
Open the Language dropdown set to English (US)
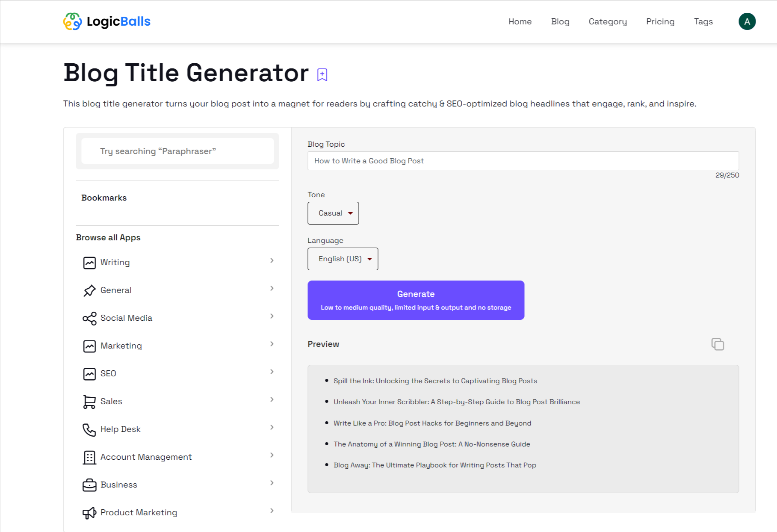pyautogui.click(x=343, y=259)
